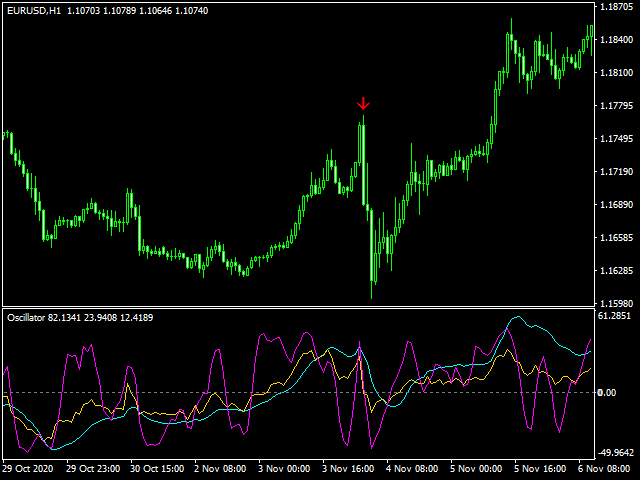The image size is (640, 480).
Task: Click the 29 Oct 2020 time label
Action: coord(28,469)
